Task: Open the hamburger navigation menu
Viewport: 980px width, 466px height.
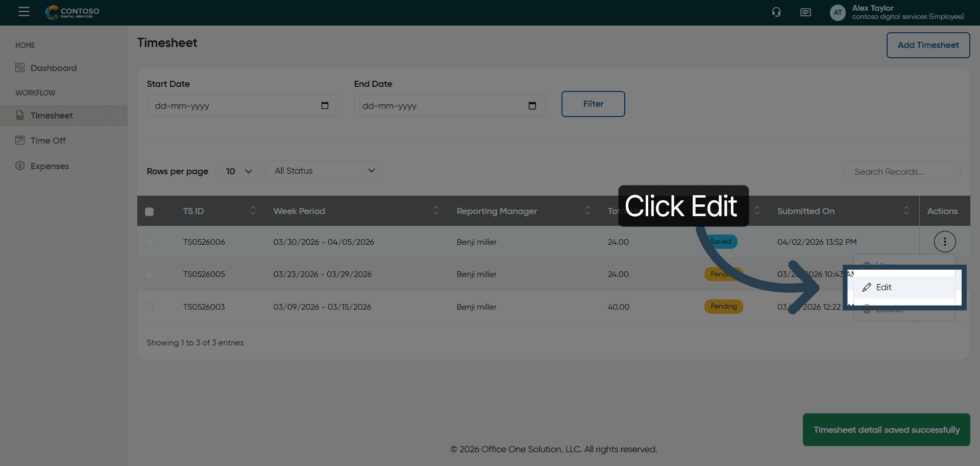Action: pyautogui.click(x=24, y=12)
